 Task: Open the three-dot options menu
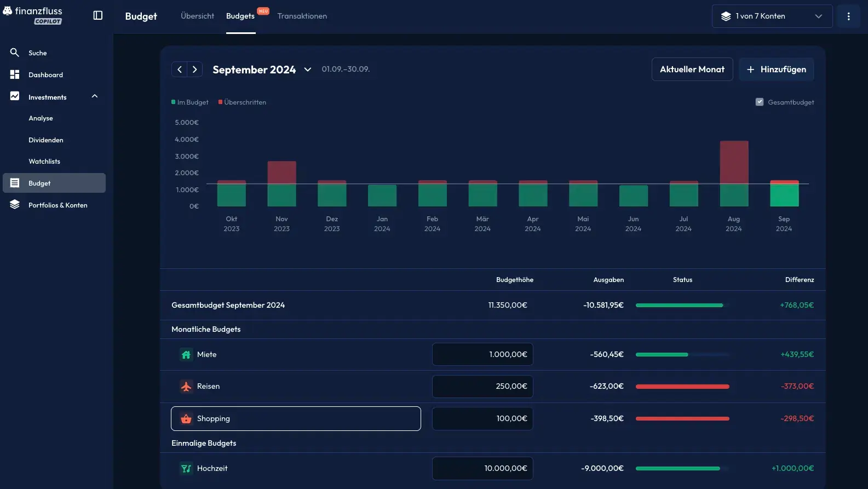[848, 16]
